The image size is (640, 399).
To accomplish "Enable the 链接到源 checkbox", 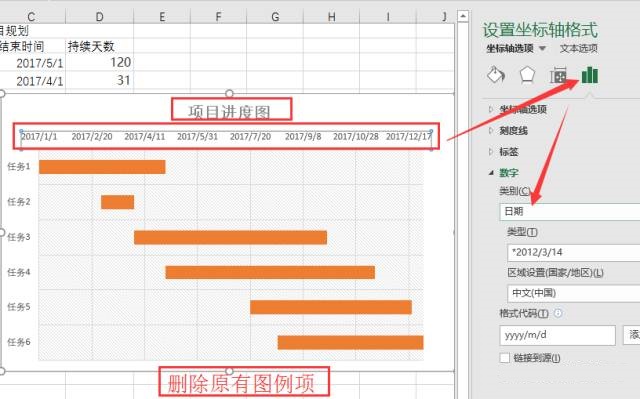I will click(x=505, y=358).
